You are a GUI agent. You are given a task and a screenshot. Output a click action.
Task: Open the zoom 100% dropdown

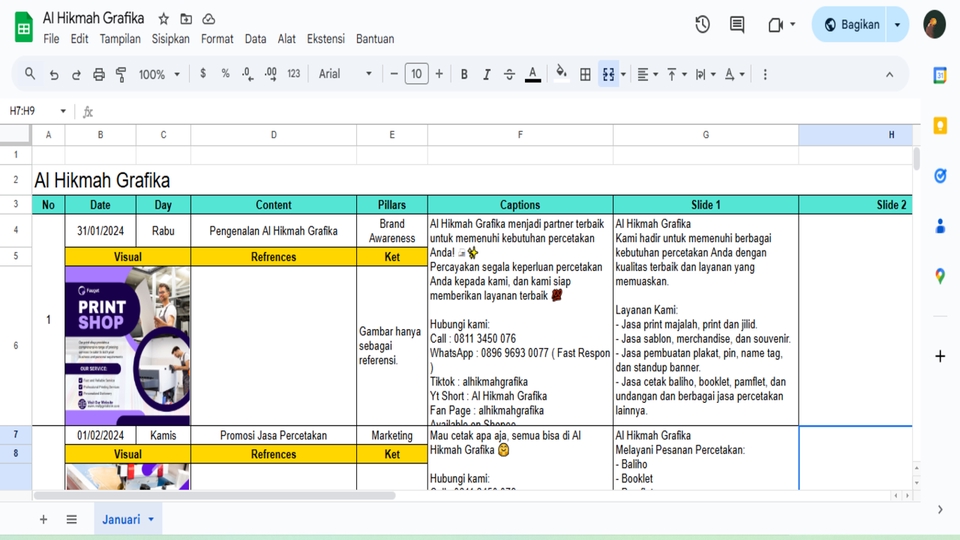coord(159,75)
